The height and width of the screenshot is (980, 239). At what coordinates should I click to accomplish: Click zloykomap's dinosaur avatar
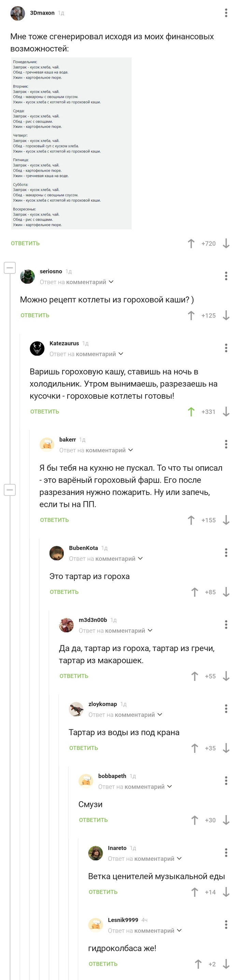point(76,710)
